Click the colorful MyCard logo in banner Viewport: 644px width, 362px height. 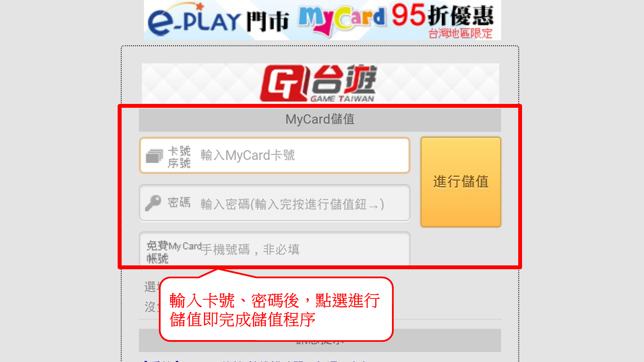tap(342, 20)
